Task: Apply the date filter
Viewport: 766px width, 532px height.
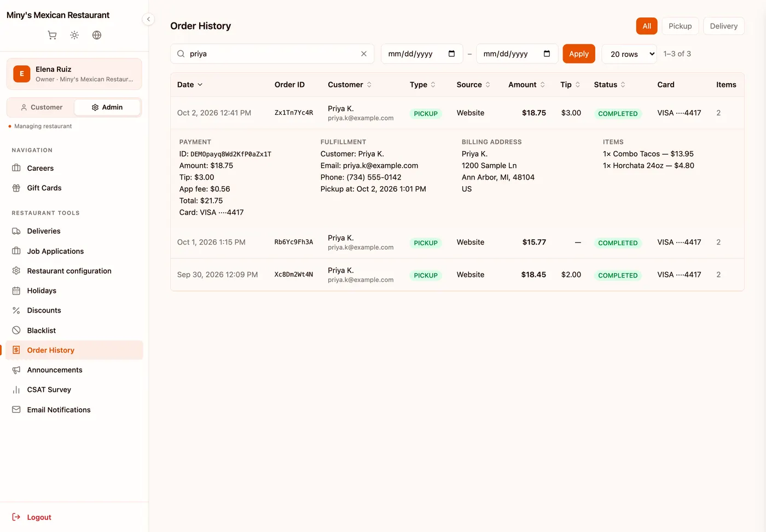Action: pos(579,54)
